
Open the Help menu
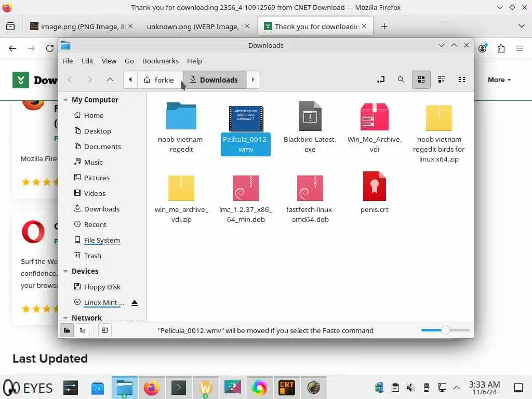194,61
